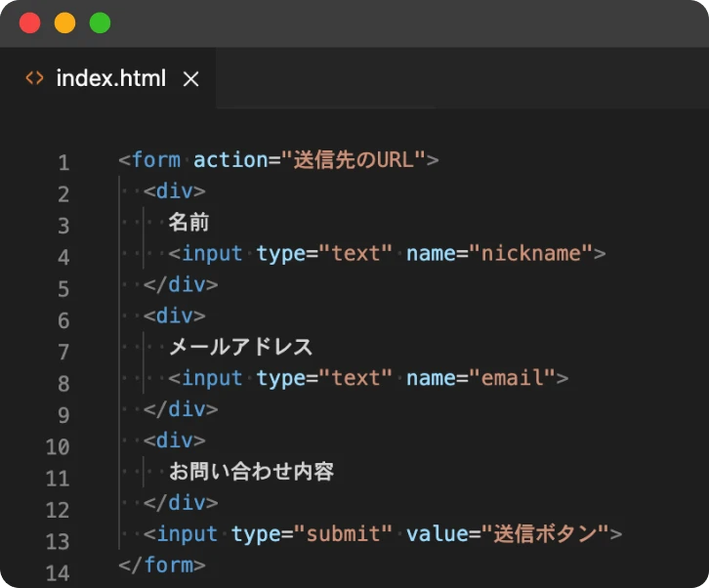Click the green maximize window button

tap(100, 23)
